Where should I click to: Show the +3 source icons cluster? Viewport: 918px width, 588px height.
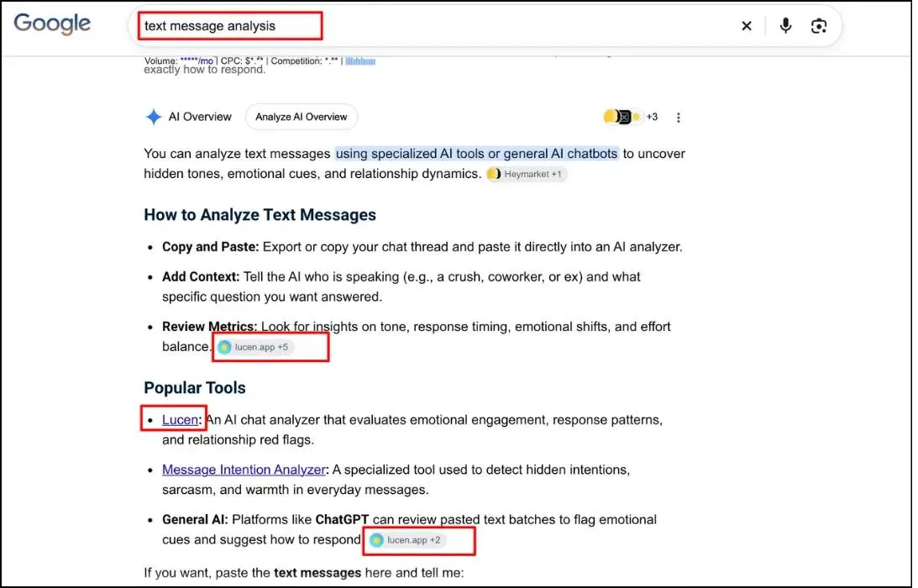coord(631,117)
